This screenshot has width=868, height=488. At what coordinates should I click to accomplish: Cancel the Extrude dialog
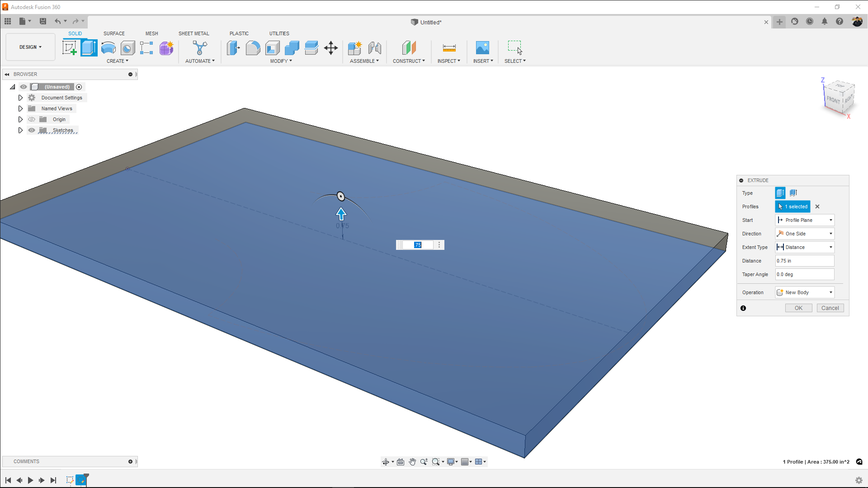pos(830,308)
